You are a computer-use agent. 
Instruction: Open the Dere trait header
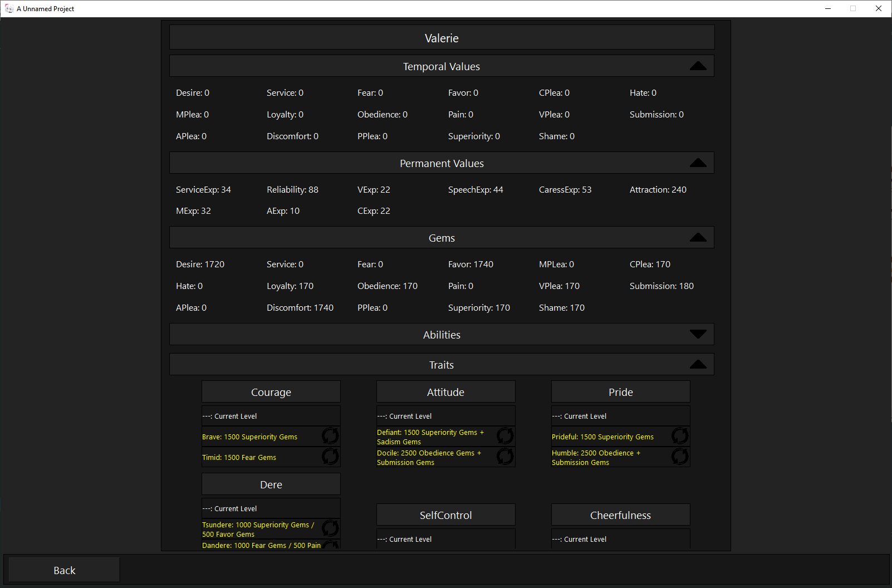[x=271, y=484]
